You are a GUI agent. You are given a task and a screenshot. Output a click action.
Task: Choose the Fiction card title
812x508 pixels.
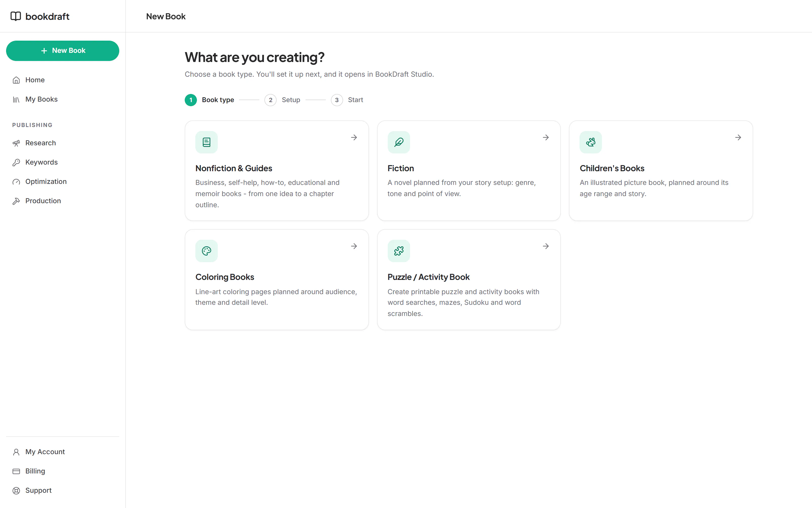pyautogui.click(x=401, y=168)
